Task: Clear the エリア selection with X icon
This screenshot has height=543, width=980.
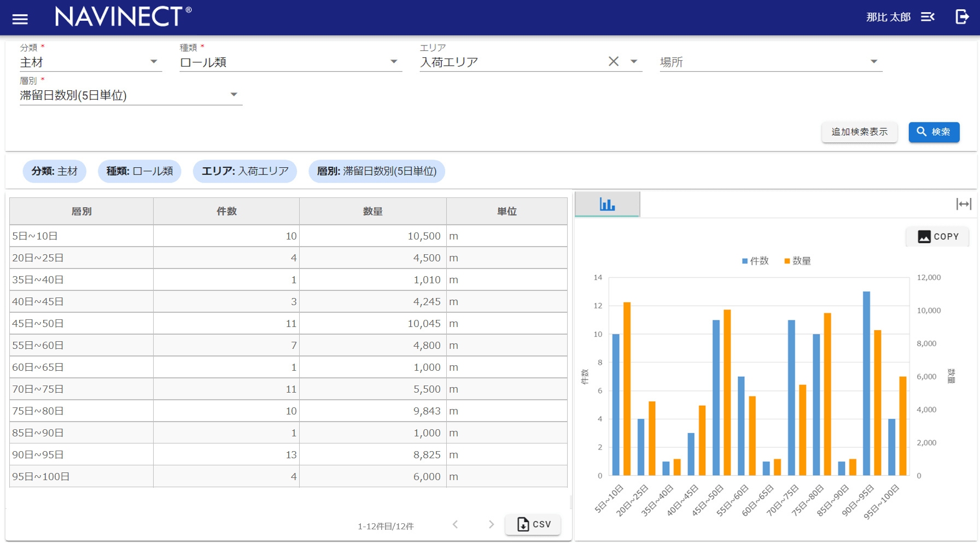Action: tap(614, 62)
